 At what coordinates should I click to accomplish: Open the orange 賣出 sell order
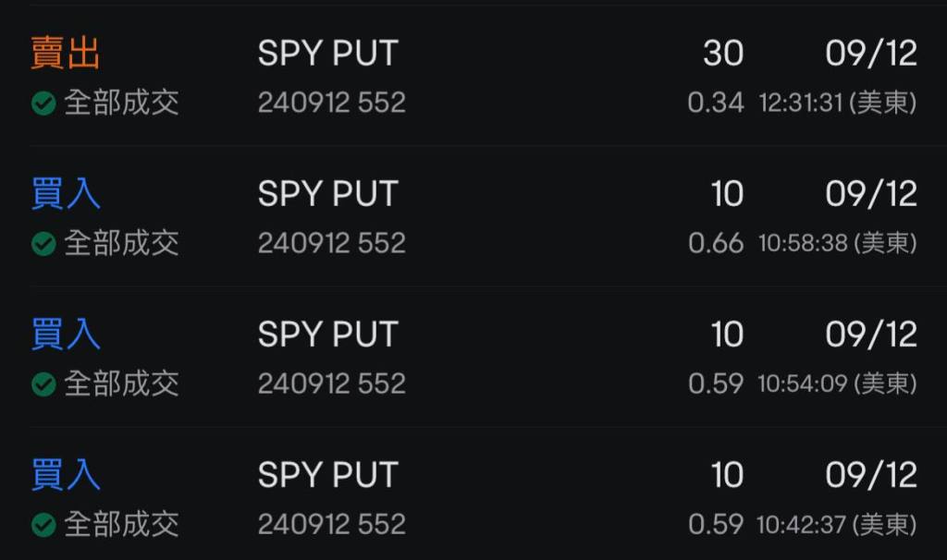[65, 54]
